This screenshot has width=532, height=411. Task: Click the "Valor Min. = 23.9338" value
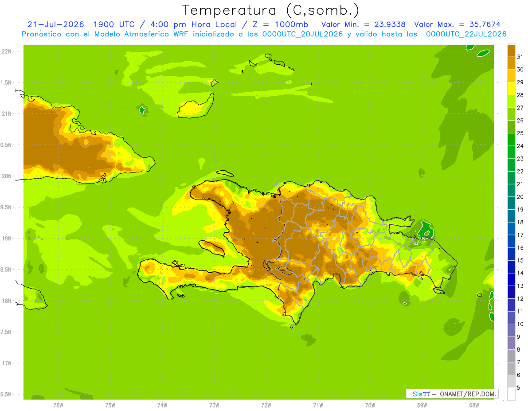tap(363, 24)
